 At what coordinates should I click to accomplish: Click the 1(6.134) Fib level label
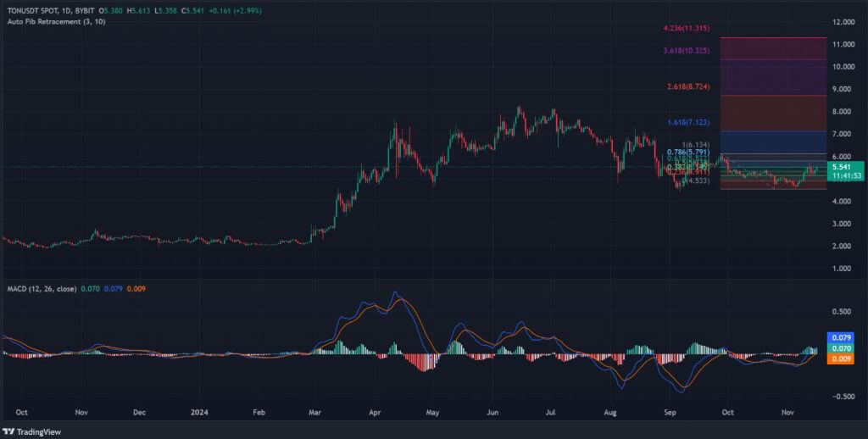tap(698, 144)
